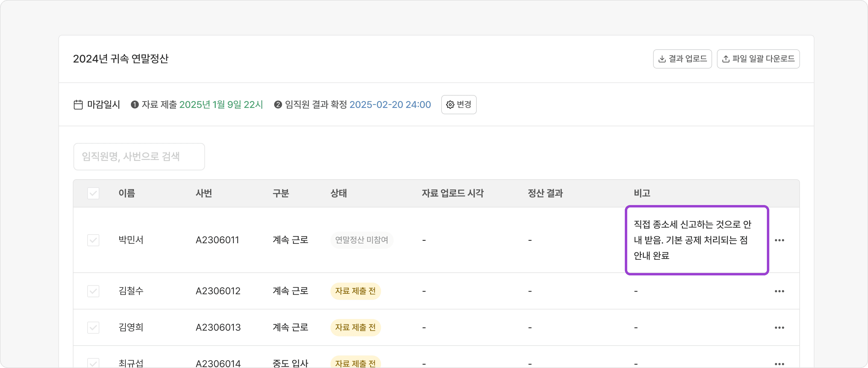Open more options for 최규섭 row
The width and height of the screenshot is (868, 368).
coord(779,363)
